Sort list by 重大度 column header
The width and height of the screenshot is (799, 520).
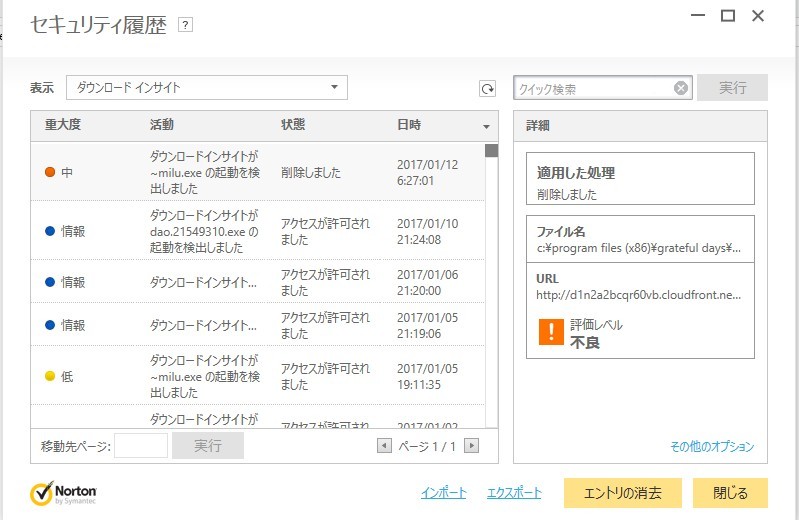pyautogui.click(x=63, y=125)
